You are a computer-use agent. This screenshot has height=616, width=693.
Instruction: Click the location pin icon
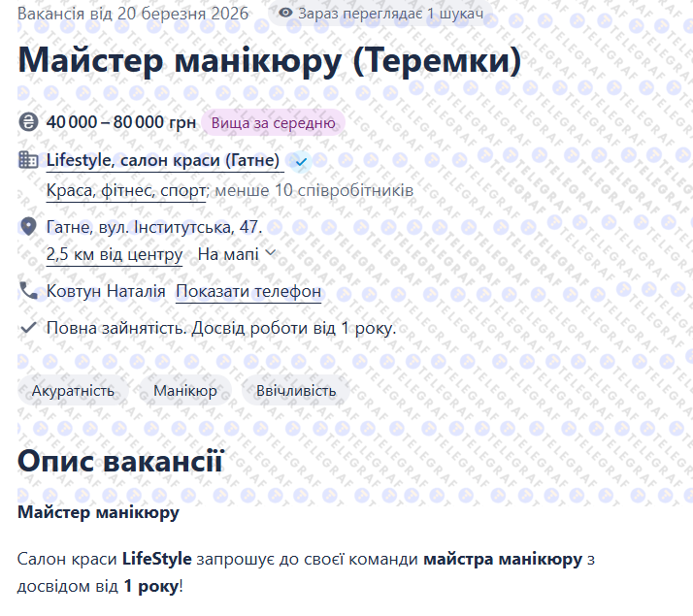(x=28, y=227)
